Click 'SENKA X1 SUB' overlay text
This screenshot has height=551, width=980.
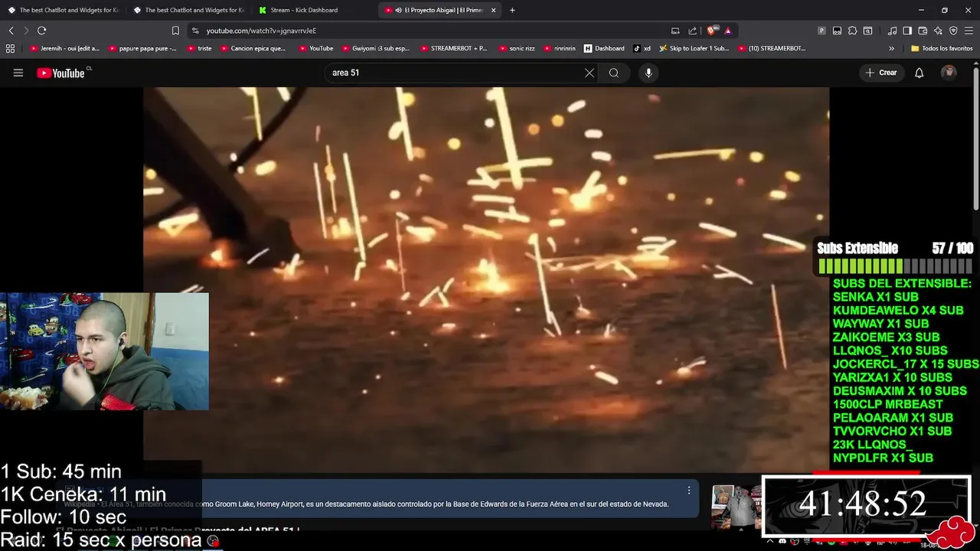[x=875, y=297]
